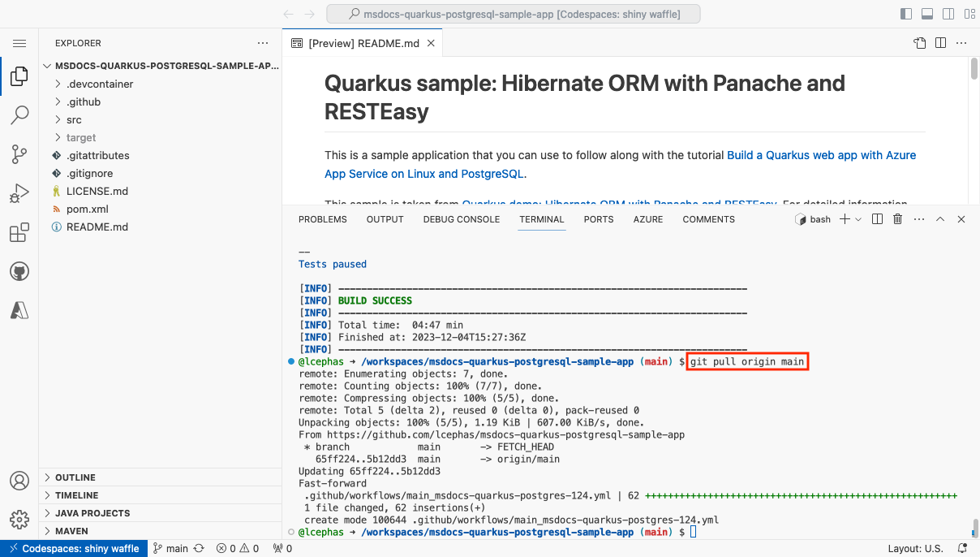Open the Source Control view

(19, 154)
